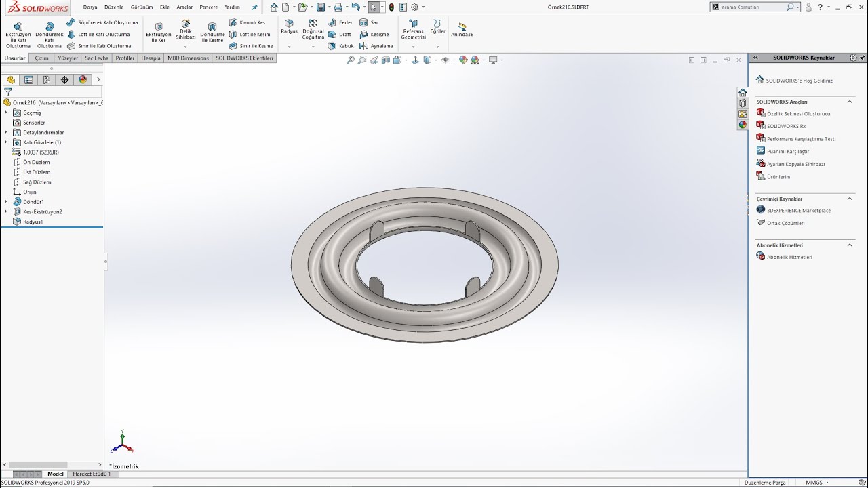Select Kesişme intersect tool

click(x=374, y=34)
